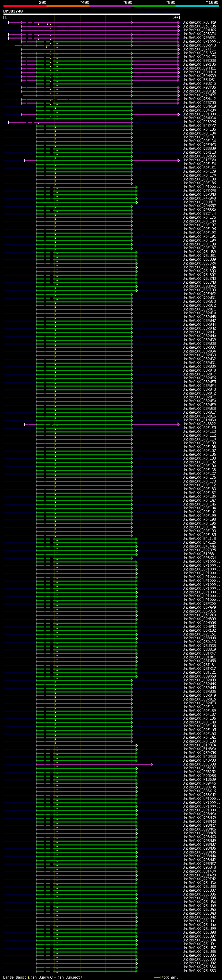Image resolution: width=222 pixels, height=980 pixels.
Task: Select the UniRef100_B6KID3 label
Action: pos(199,290)
